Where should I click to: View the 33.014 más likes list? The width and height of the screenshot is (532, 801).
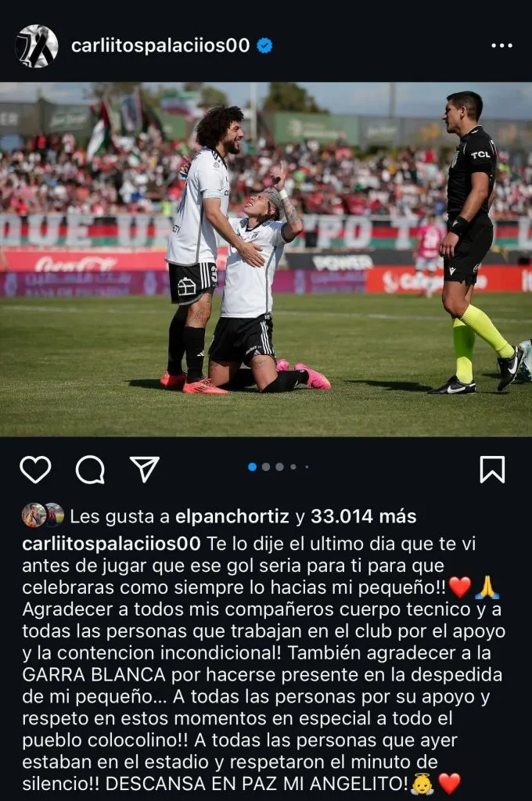363,516
